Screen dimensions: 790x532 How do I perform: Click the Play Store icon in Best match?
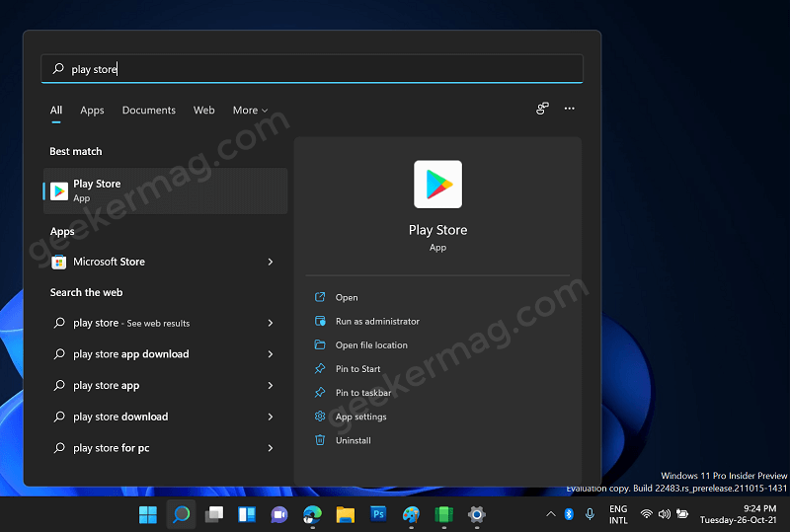59,190
